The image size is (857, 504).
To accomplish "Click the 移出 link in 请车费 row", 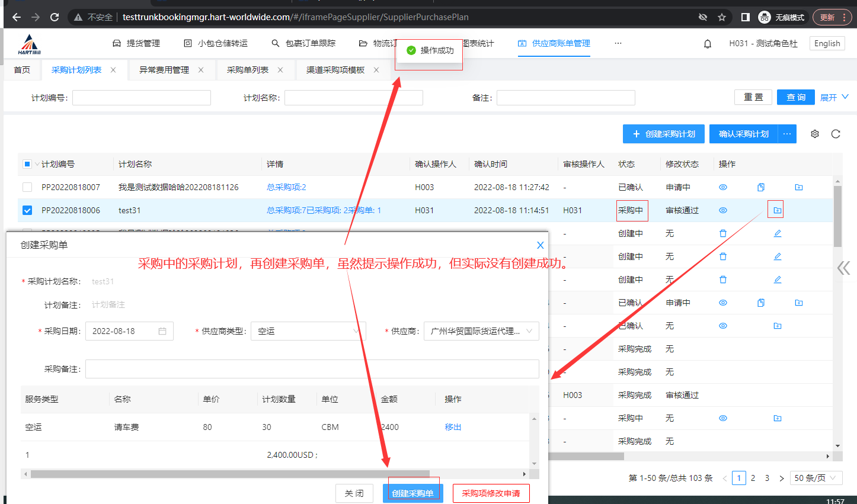I will (x=453, y=427).
